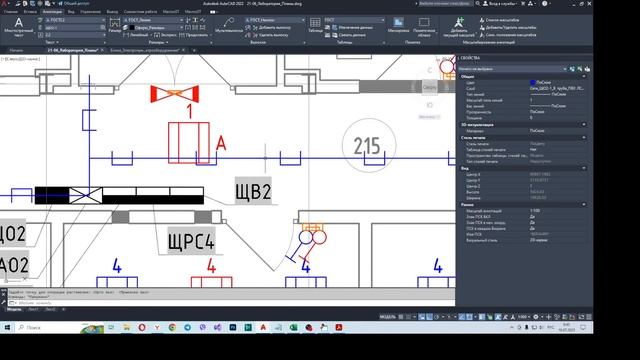Open the Collaborate (Совместная работа) ribbon tab

pyautogui.click(x=140, y=12)
